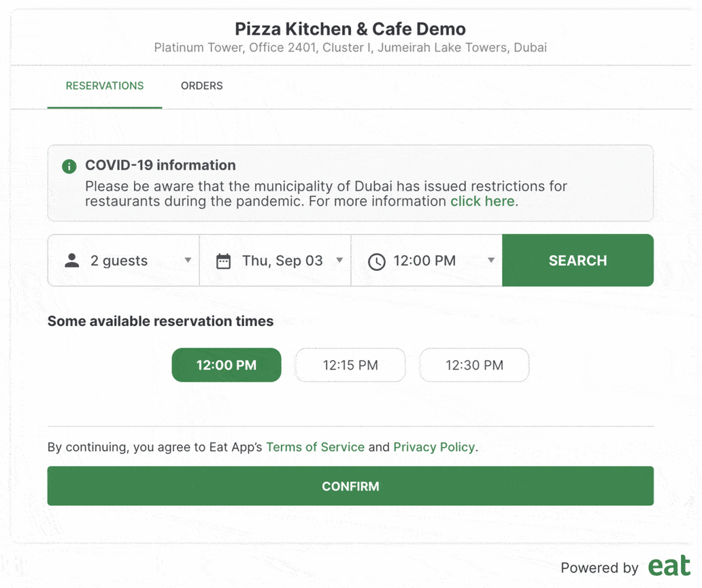702x588 pixels.
Task: Click the restaurant address under the title
Action: pos(350,48)
